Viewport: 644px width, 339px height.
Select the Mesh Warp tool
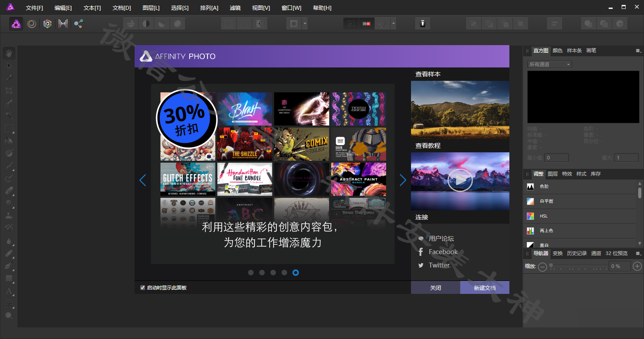[x=9, y=304]
